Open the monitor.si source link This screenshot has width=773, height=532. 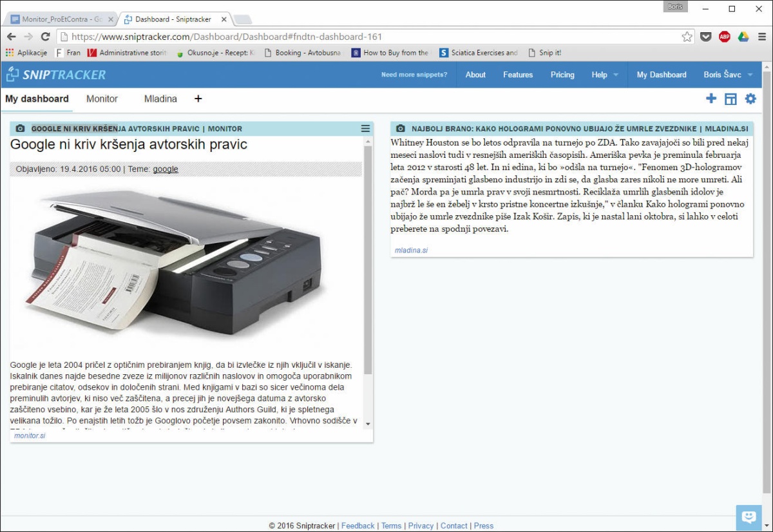(x=30, y=436)
